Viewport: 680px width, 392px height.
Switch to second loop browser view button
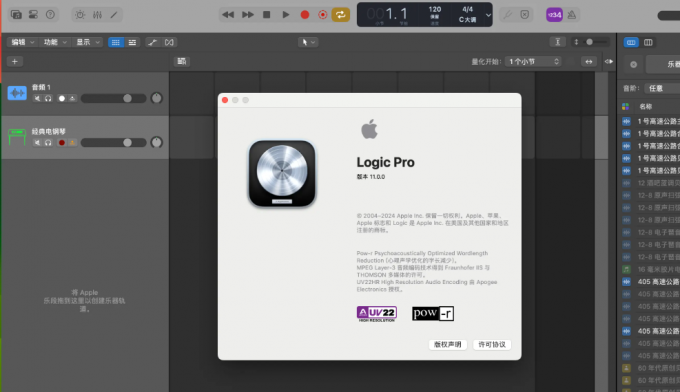[x=648, y=42]
